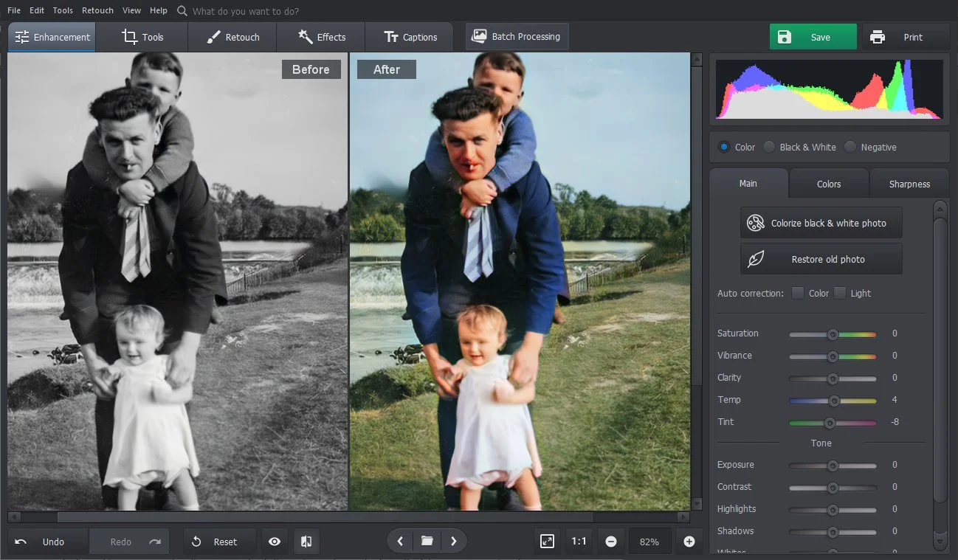Enable Auto correction Color checkbox
Screen dimensions: 958x560
click(x=798, y=293)
